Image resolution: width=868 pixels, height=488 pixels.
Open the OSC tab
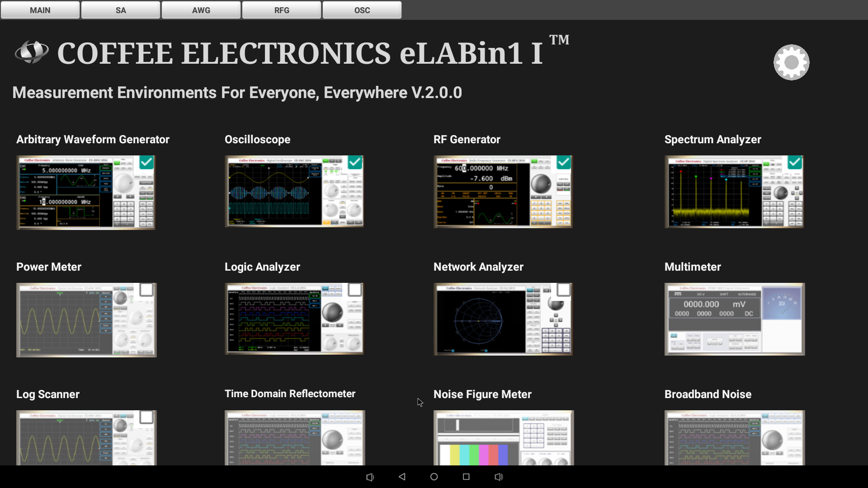362,10
